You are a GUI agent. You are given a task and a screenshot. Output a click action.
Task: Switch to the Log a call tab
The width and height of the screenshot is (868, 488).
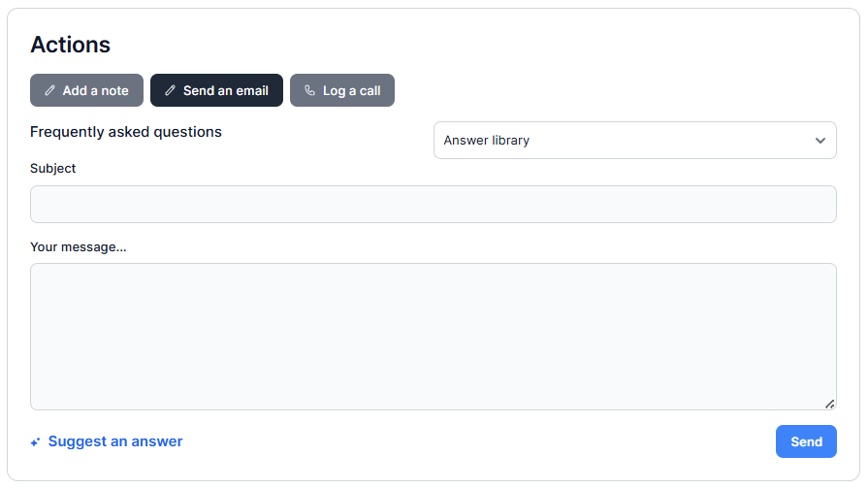point(342,90)
